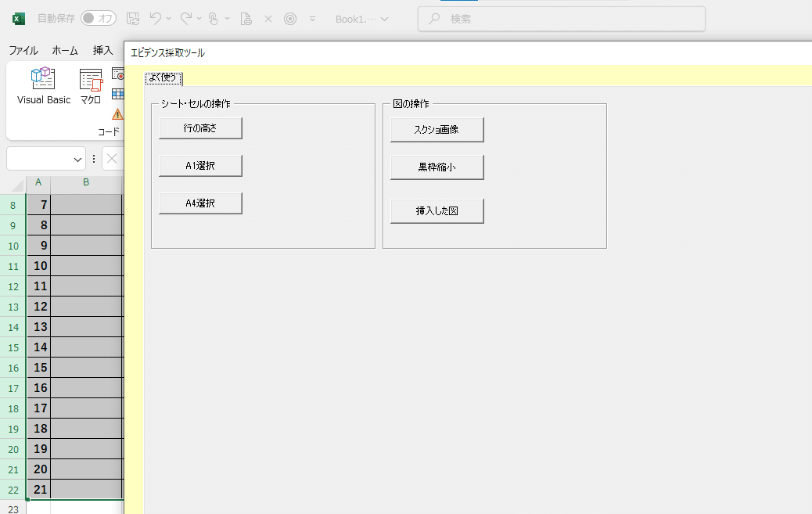Image resolution: width=812 pixels, height=514 pixels.
Task: Open the touch mode dropdown arrow
Action: [x=228, y=19]
